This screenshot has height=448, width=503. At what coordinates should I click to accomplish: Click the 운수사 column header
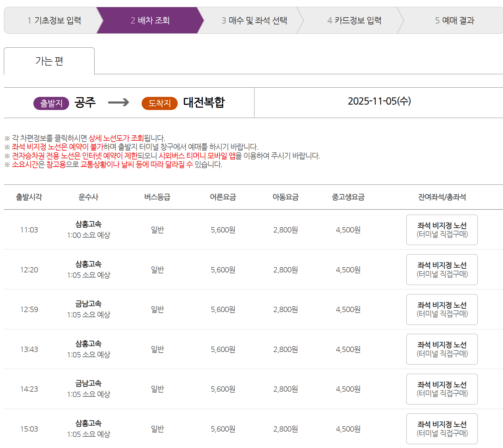[88, 197]
